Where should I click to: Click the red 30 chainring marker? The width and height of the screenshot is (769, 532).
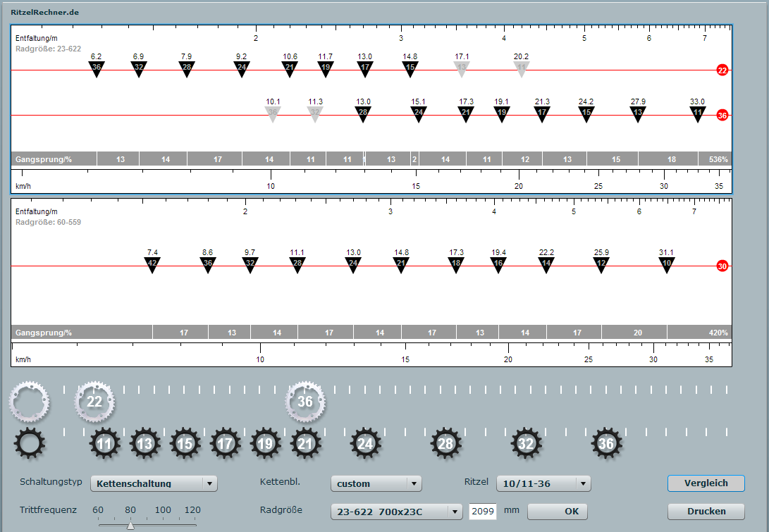point(722,266)
